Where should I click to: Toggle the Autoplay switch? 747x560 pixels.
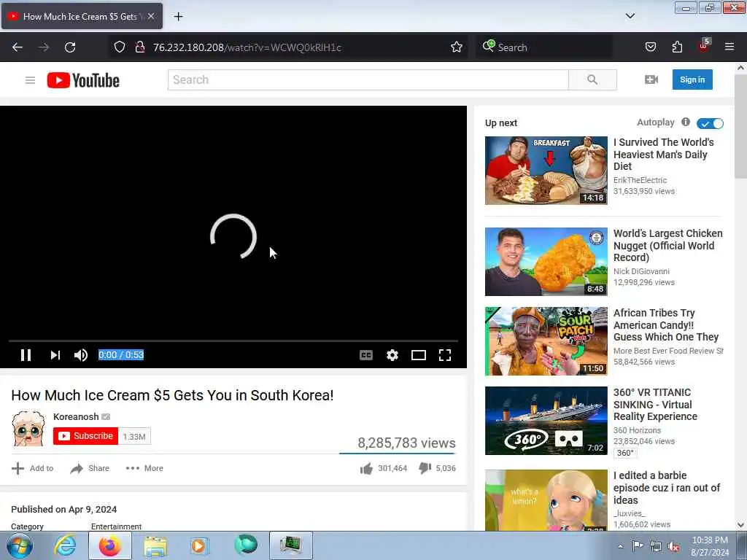(710, 123)
